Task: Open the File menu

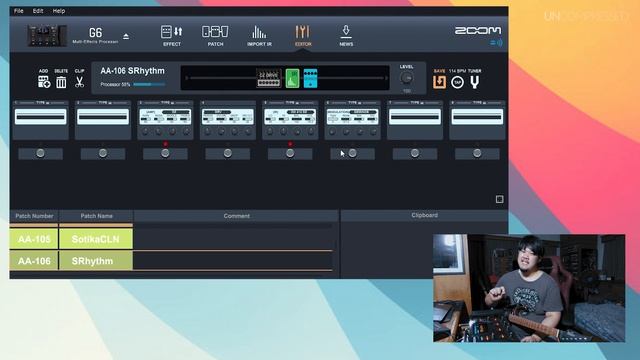Action: pyautogui.click(x=19, y=11)
